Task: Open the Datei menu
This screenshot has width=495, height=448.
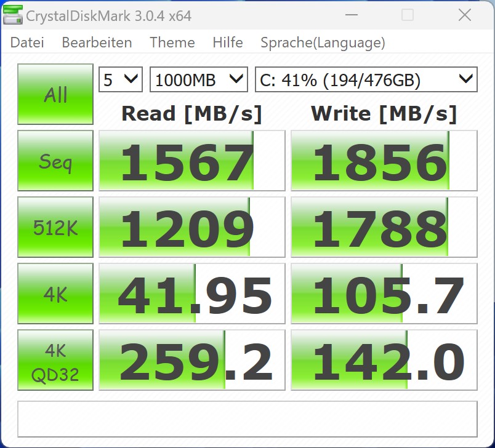Action: click(27, 42)
